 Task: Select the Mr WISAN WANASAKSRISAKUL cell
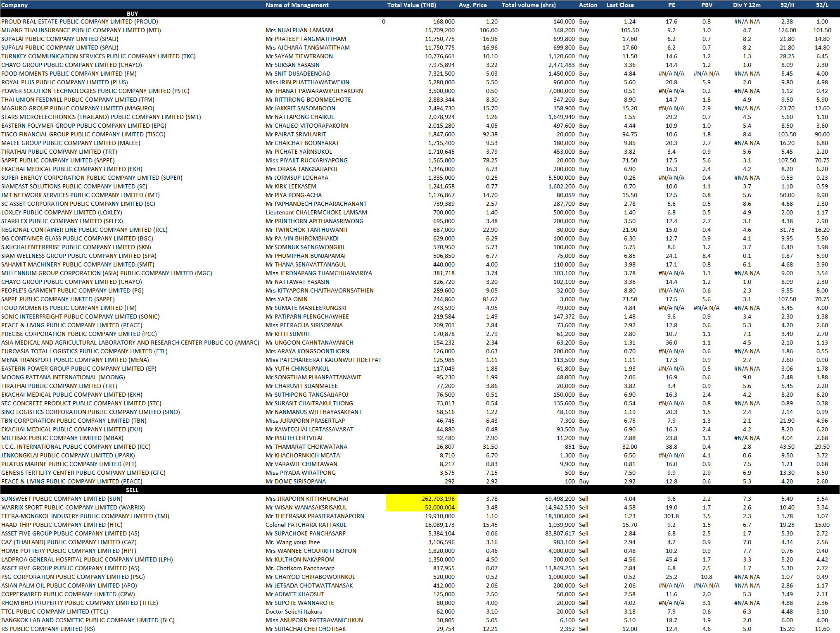click(x=306, y=507)
